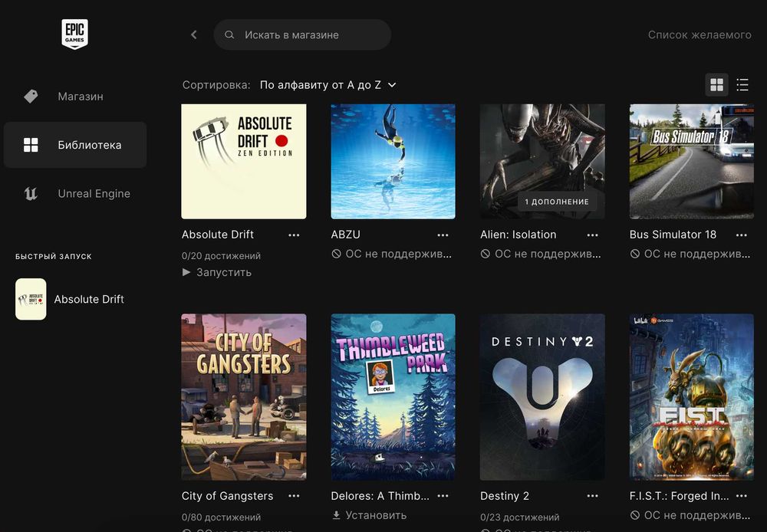The image size is (767, 532).
Task: Click the Сортировка label
Action: click(x=216, y=85)
